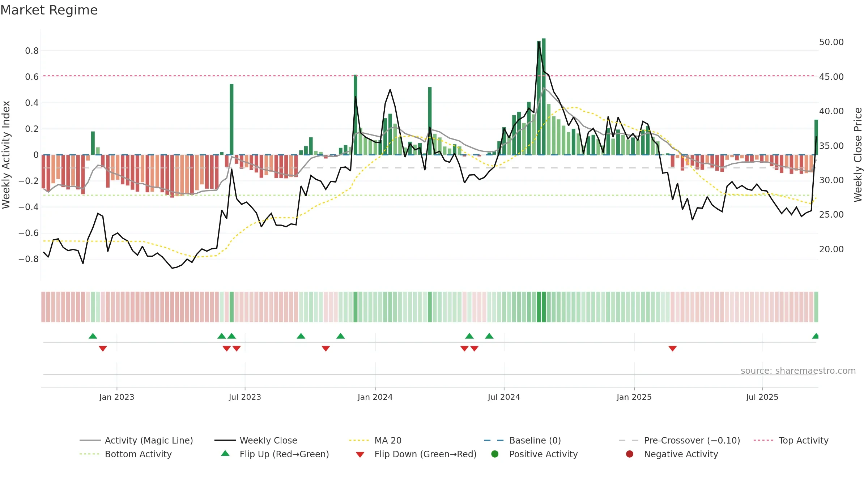Click the 50.00 price axis tick
Screen dimensions: 868x488
point(831,42)
